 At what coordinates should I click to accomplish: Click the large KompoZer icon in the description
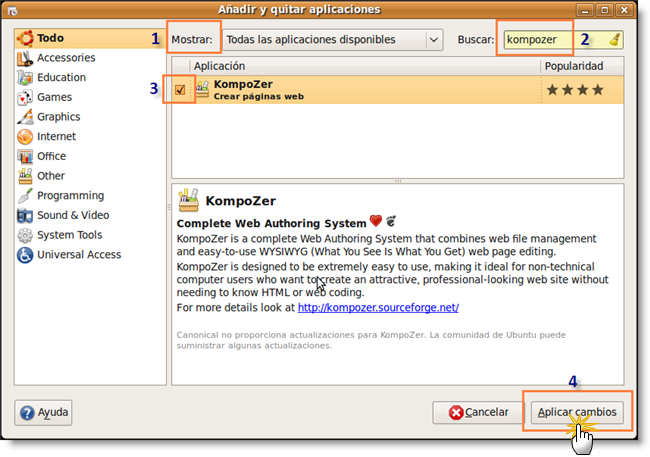[189, 200]
